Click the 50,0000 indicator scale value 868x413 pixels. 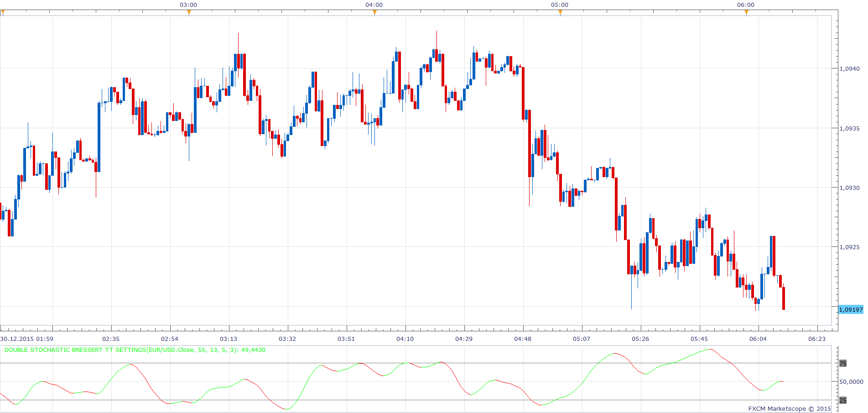tap(851, 382)
